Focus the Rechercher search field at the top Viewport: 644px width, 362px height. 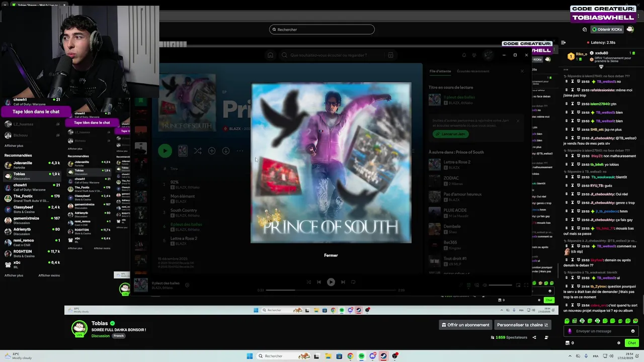point(322,30)
